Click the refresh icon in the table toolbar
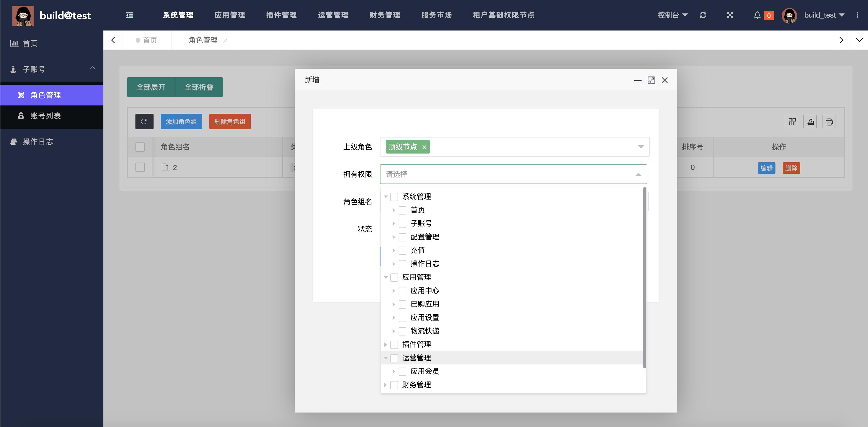 (x=144, y=121)
